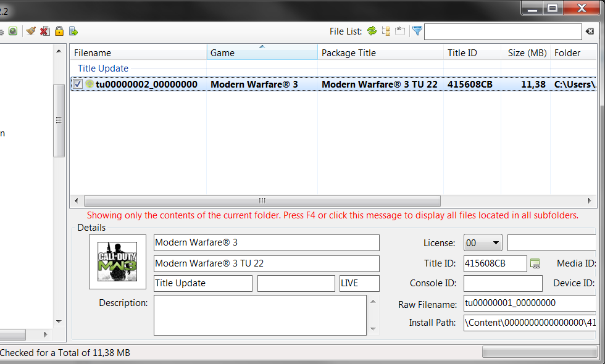The width and height of the screenshot is (605, 364).
Task: Click the left panel scroll-up arrow
Action: coord(59,51)
